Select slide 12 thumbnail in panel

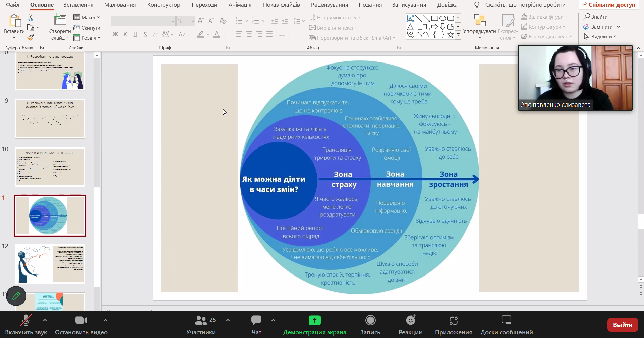click(x=50, y=264)
